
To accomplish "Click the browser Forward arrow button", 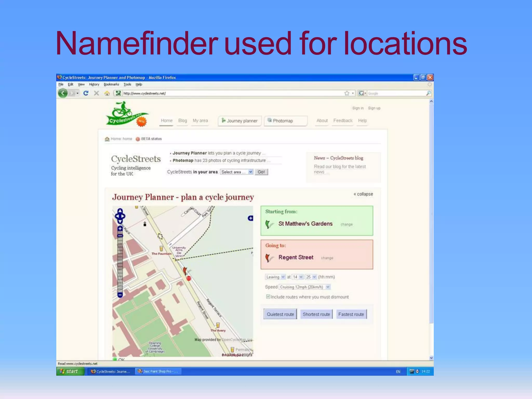I will 71,93.
